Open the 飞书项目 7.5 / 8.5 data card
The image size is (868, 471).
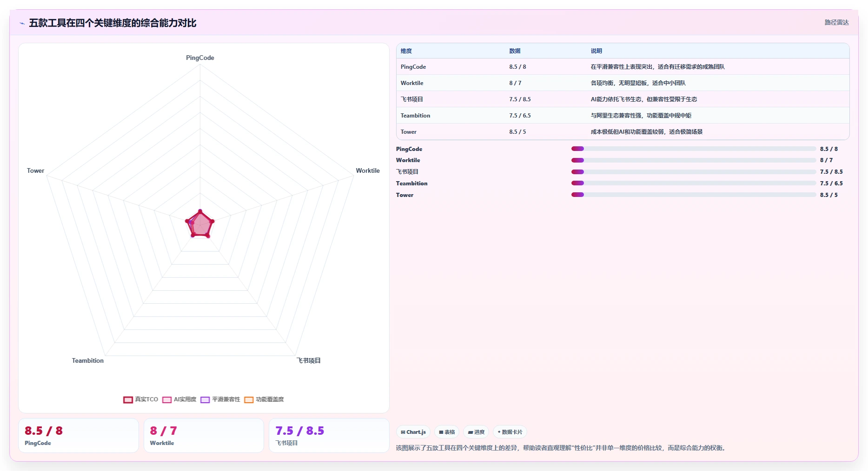point(329,436)
